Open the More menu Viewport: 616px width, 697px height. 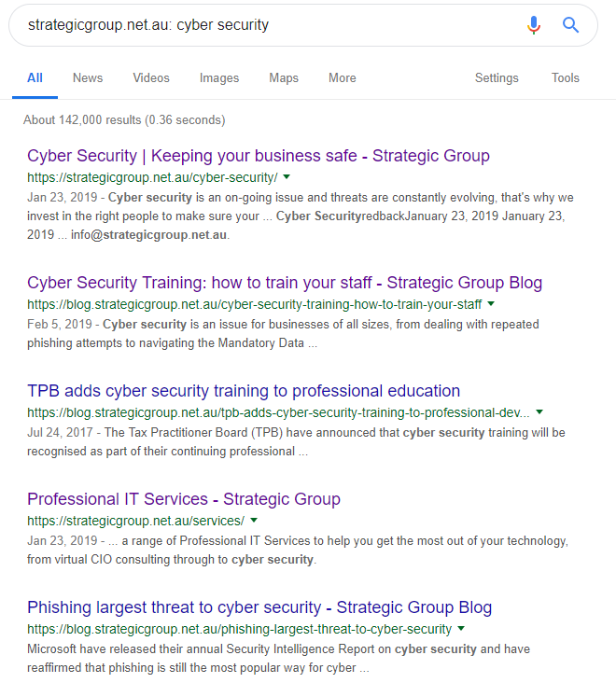tap(342, 78)
